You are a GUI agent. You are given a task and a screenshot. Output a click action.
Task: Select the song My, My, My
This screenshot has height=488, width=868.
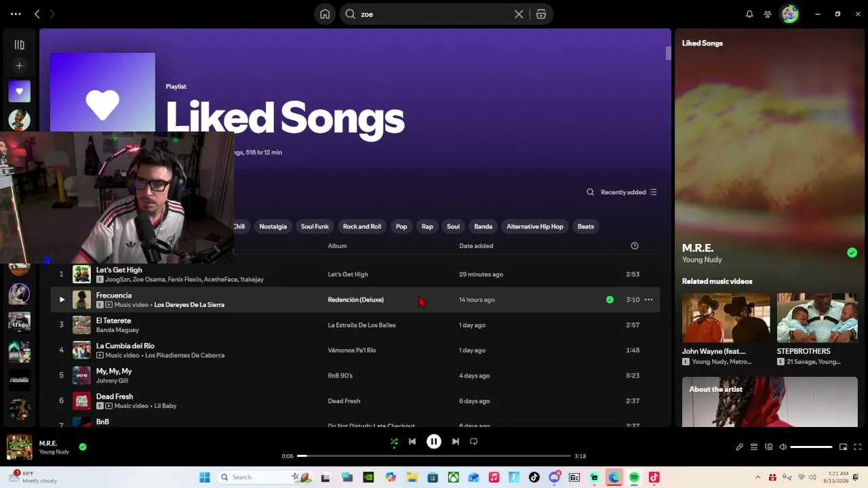coord(114,371)
